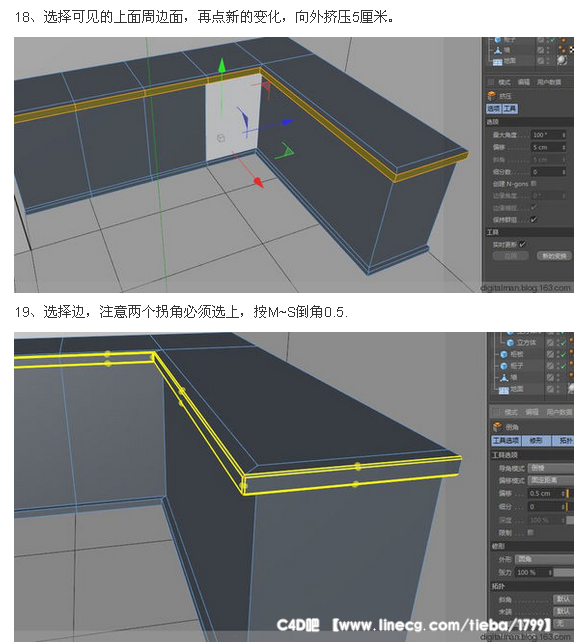Switch to the Shaping tab of the bevel tool
Screen dimensions: 577x642
pos(536,441)
